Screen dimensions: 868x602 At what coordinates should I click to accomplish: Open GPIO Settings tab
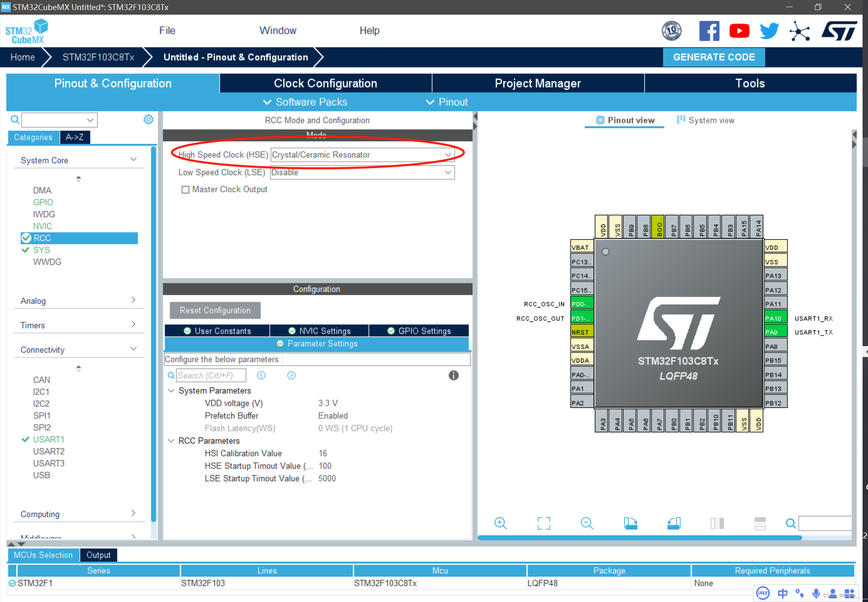[x=419, y=331]
